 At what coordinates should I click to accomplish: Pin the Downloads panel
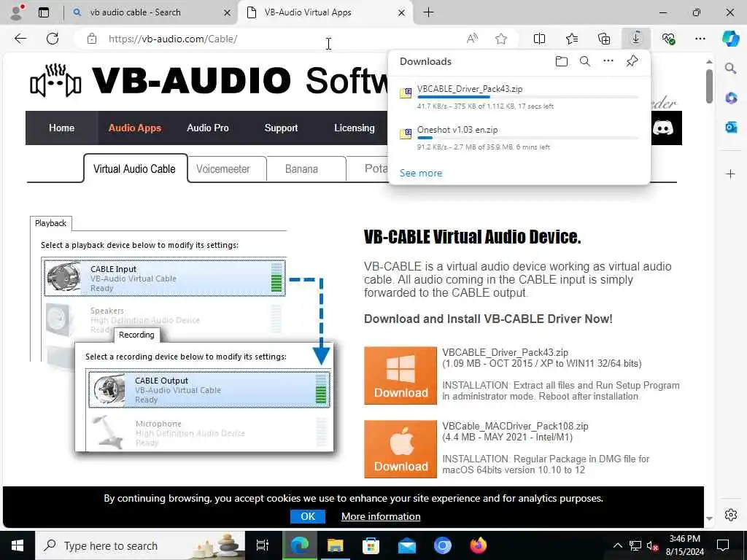632,61
